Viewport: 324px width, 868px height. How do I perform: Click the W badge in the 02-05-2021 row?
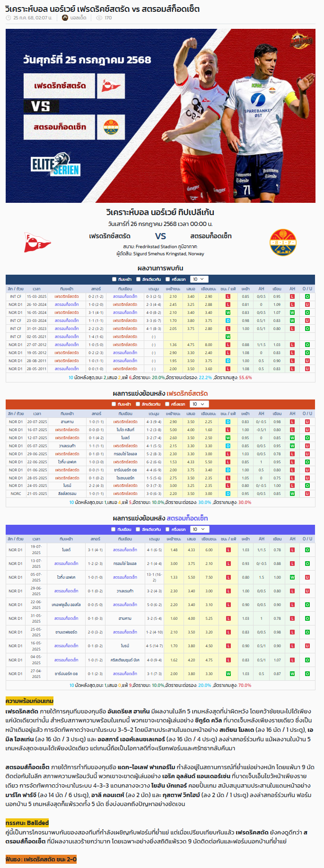[x=228, y=337]
